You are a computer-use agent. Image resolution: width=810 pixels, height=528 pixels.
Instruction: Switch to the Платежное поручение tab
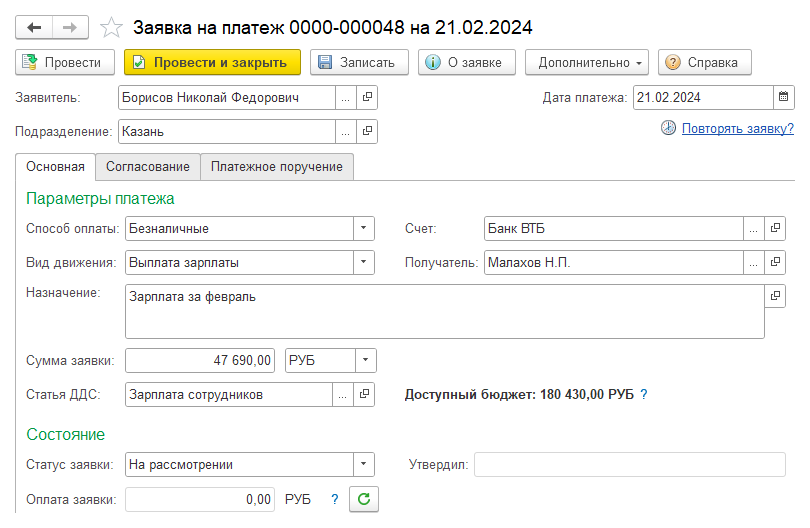(277, 167)
